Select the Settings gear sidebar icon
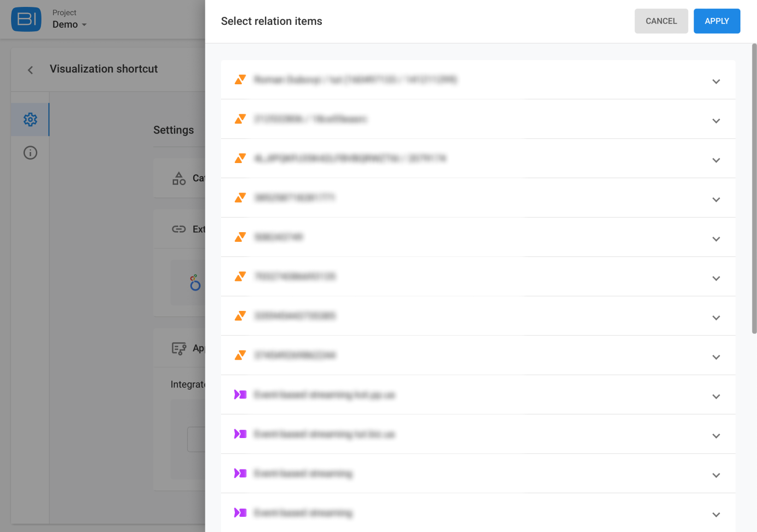The image size is (757, 532). pyautogui.click(x=30, y=119)
